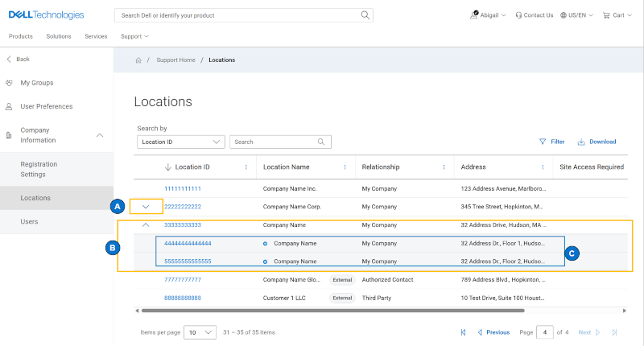Open the Services menu

[96, 36]
